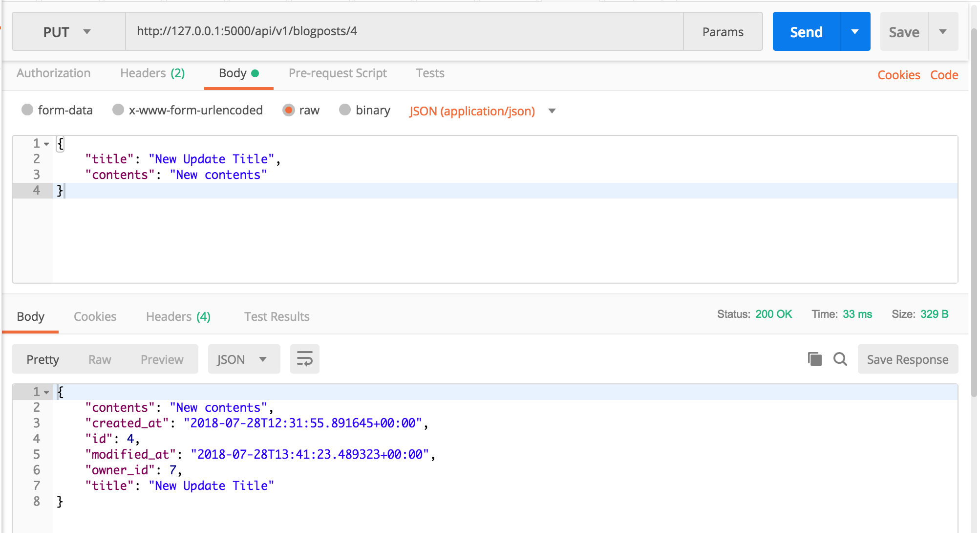Select the x-www-form-urlencoded radio option
Image resolution: width=980 pixels, height=533 pixels.
coord(118,110)
